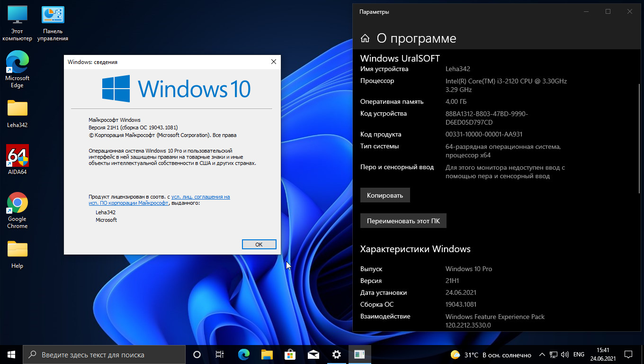The width and height of the screenshot is (644, 364).
Task: Select install date 24.06.2021 in Settings
Action: pyautogui.click(x=461, y=292)
